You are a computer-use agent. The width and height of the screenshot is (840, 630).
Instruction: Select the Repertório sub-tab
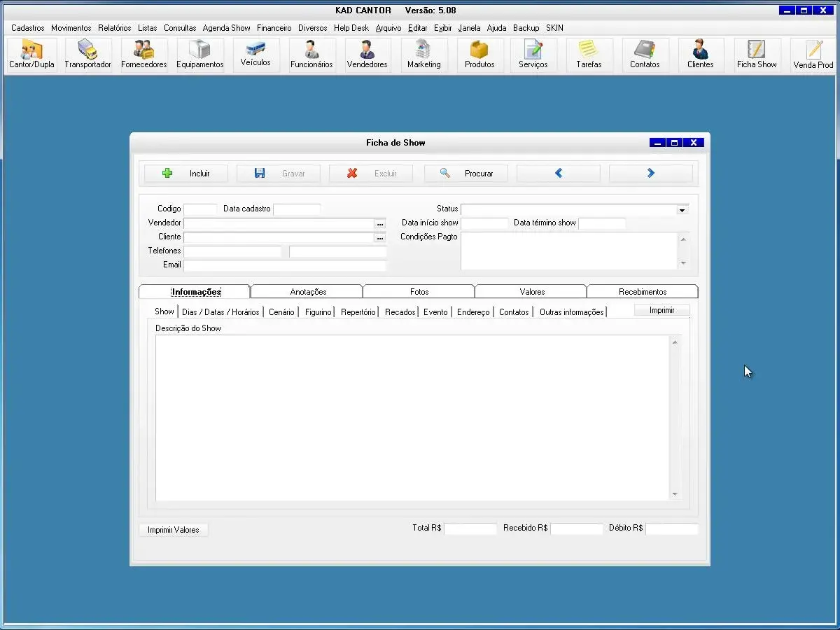tap(358, 312)
